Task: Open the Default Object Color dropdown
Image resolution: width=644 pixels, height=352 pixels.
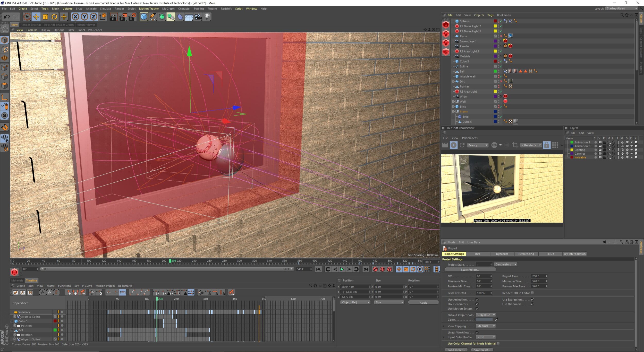Action: 485,315
